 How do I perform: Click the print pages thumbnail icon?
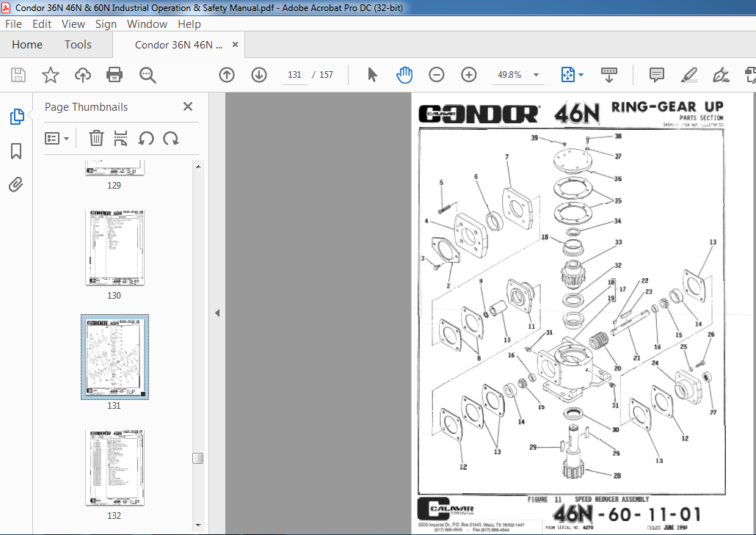[x=120, y=138]
